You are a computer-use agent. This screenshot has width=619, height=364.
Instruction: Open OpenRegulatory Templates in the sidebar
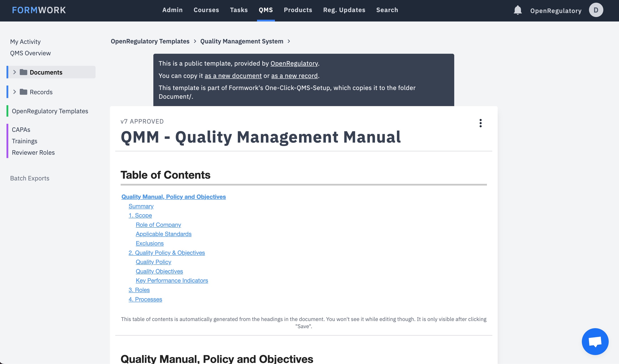point(50,111)
